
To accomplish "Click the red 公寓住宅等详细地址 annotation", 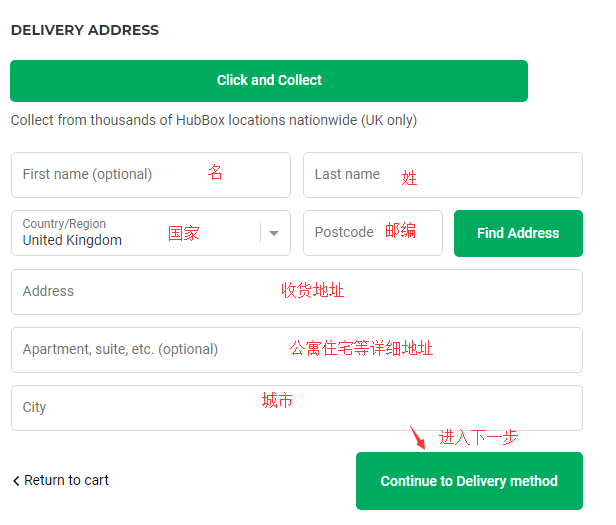I will tap(361, 348).
